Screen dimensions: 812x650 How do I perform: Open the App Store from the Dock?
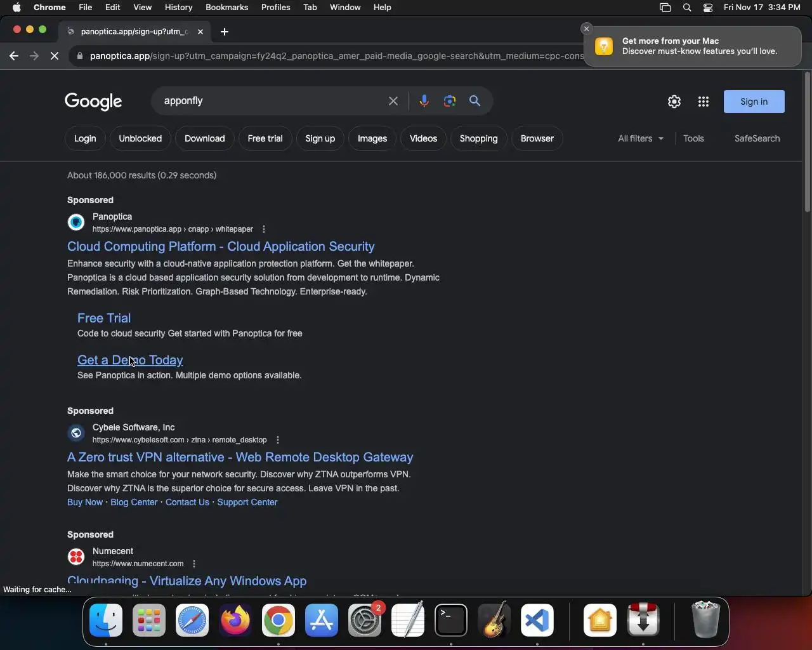point(322,620)
